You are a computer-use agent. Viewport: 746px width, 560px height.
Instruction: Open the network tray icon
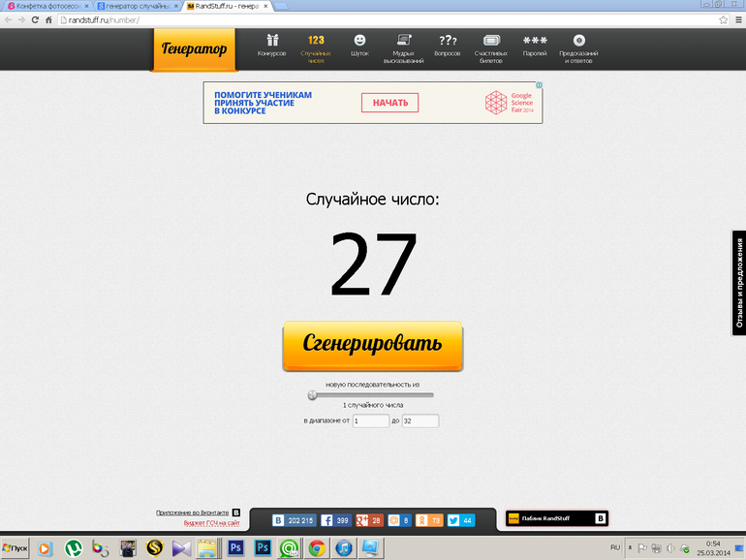tap(657, 548)
